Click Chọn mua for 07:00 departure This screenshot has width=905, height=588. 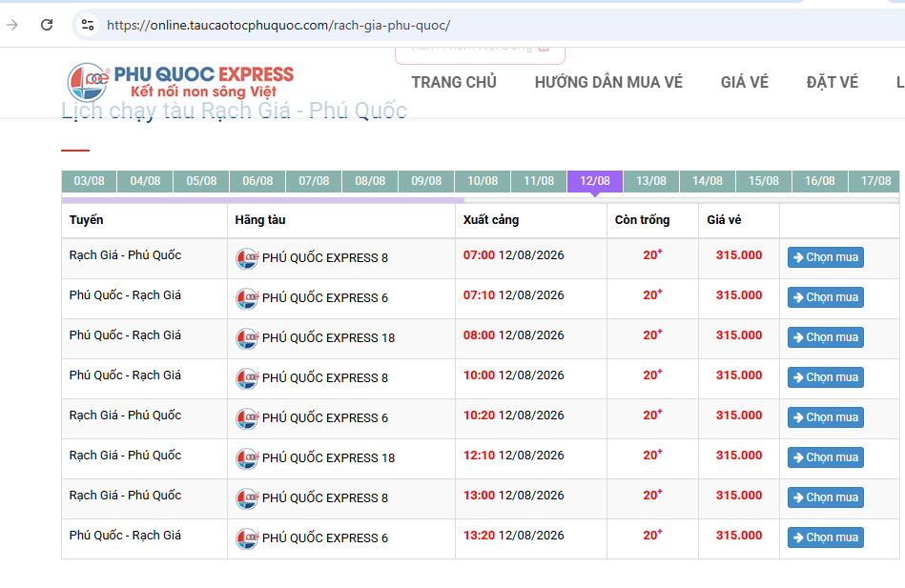pyautogui.click(x=825, y=257)
